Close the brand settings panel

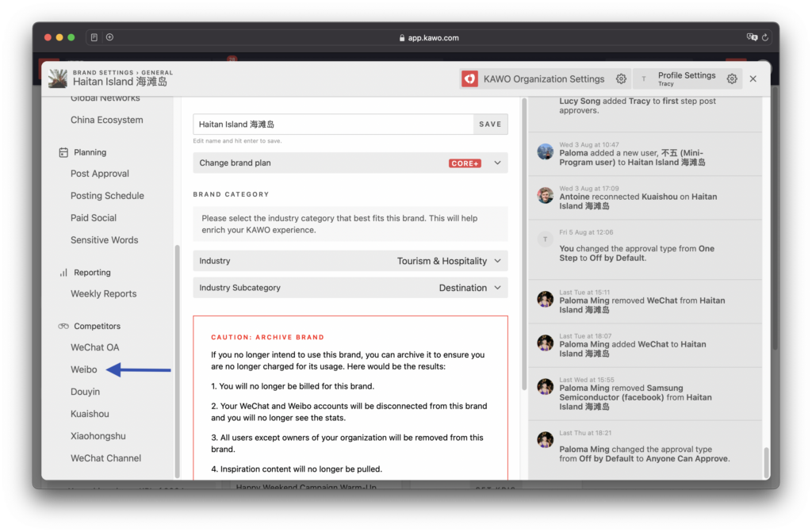click(x=753, y=78)
